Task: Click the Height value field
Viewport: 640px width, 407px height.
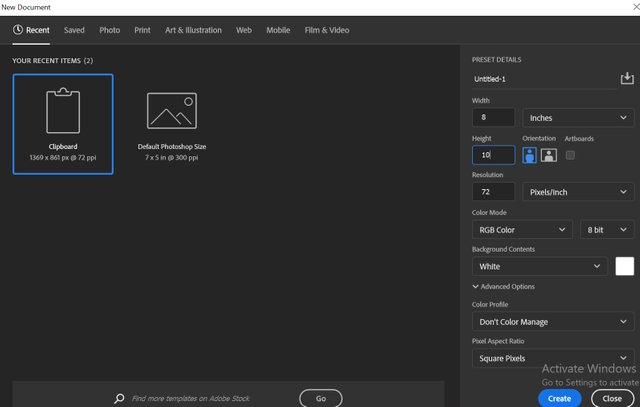Action: pos(493,155)
